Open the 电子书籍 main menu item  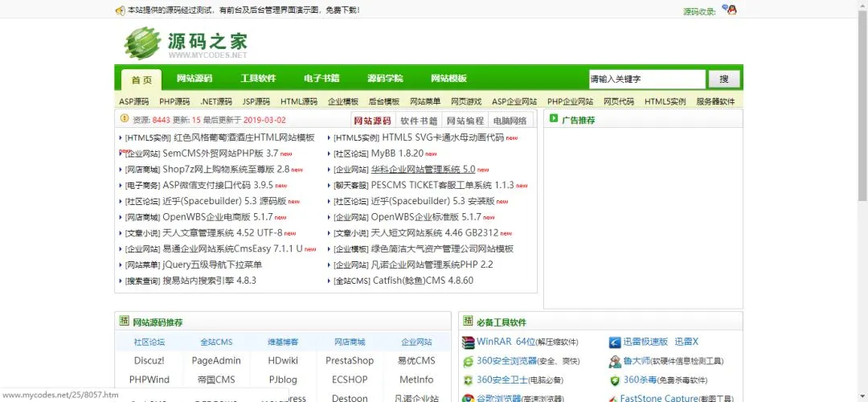[x=321, y=79]
